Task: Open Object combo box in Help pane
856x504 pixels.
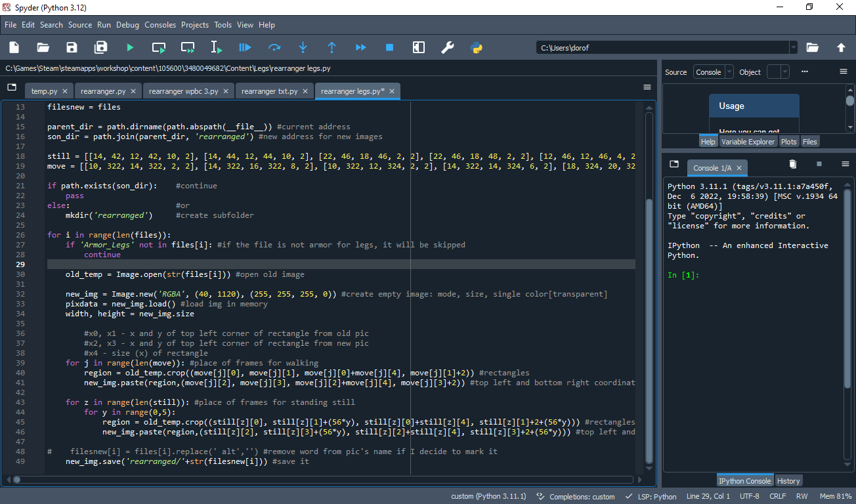Action: (778, 72)
